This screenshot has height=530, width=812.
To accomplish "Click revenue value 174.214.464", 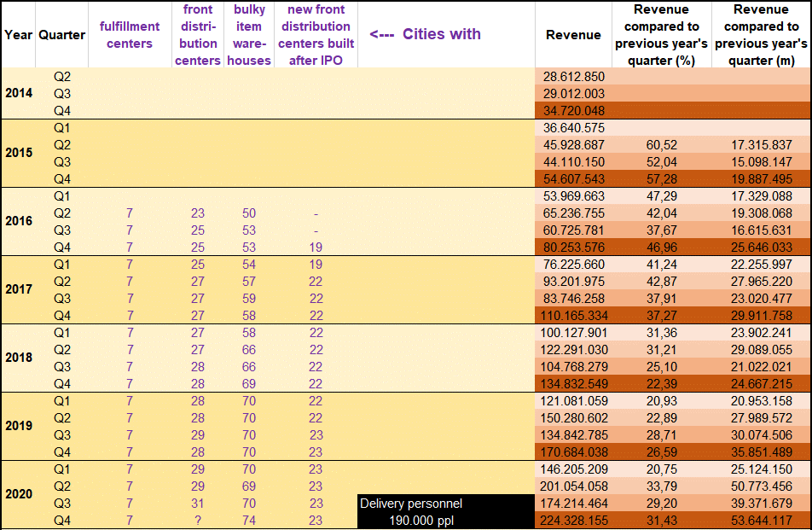I will 574,504.
